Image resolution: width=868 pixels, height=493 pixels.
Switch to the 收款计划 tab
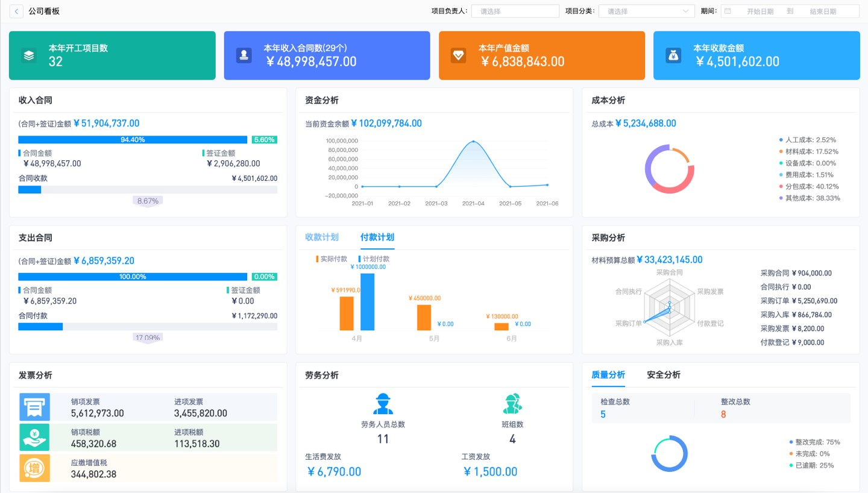(322, 237)
